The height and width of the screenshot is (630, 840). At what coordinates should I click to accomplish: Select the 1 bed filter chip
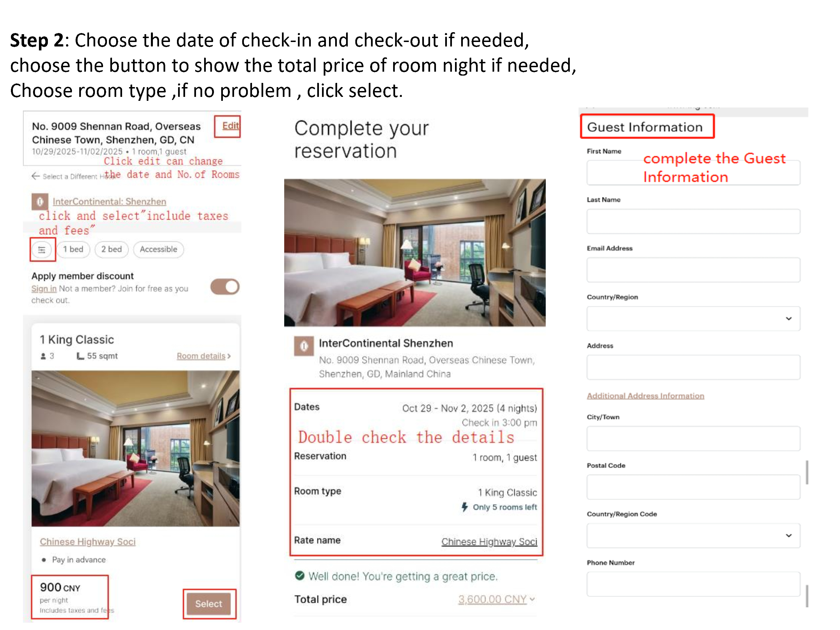[x=73, y=249]
